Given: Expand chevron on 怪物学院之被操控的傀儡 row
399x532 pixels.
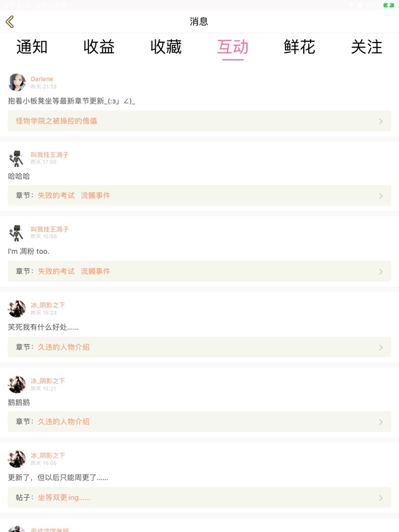Looking at the screenshot, I should tap(380, 121).
